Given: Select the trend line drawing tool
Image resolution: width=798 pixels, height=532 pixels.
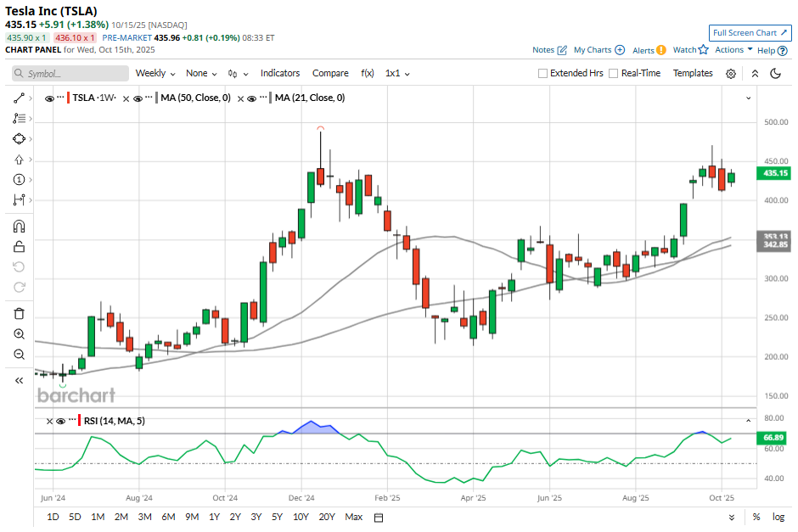Looking at the screenshot, I should point(19,98).
